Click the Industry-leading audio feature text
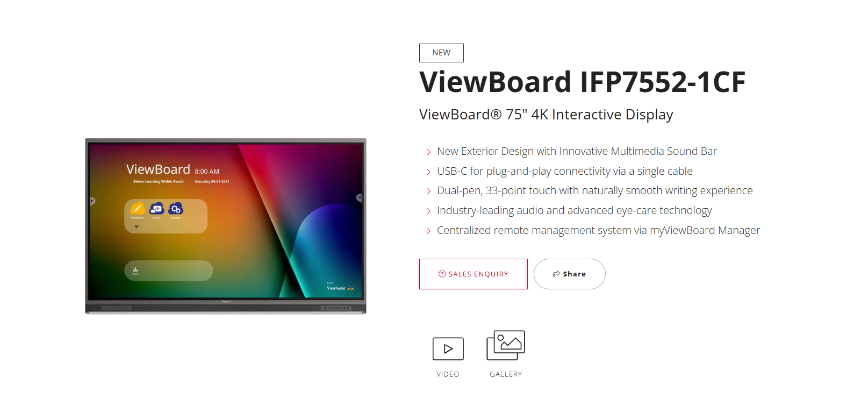Viewport: 868px width, 412px height. click(574, 210)
